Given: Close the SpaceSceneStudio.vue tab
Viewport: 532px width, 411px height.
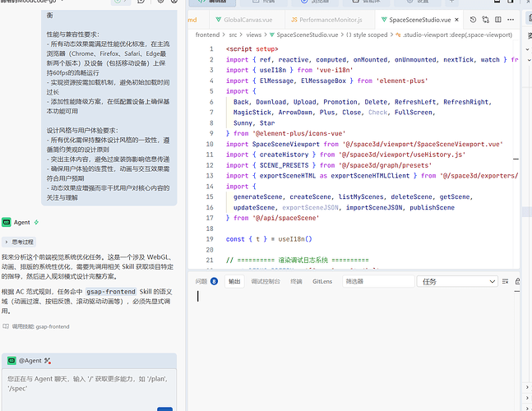Looking at the screenshot, I should [456, 20].
